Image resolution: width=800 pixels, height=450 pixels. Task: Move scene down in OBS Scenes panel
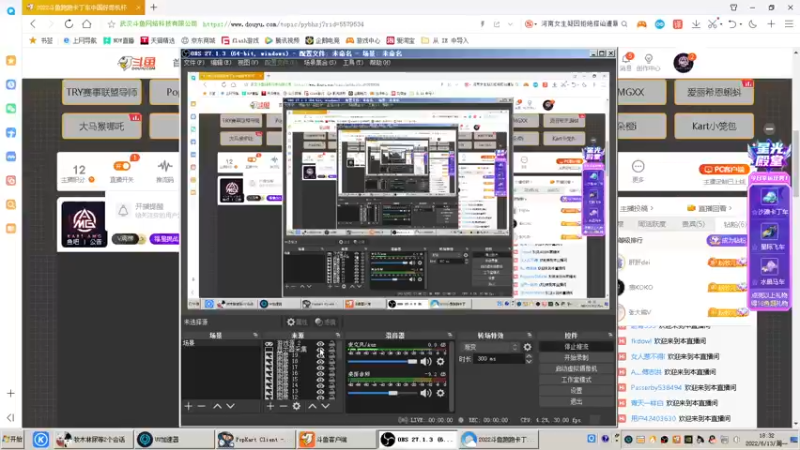pyautogui.click(x=231, y=406)
